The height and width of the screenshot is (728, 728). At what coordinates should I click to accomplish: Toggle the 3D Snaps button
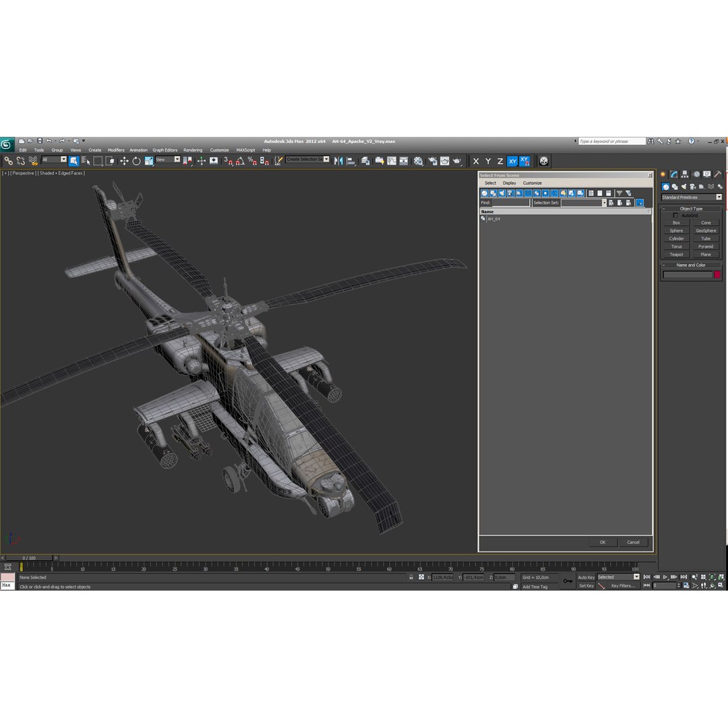click(x=228, y=161)
